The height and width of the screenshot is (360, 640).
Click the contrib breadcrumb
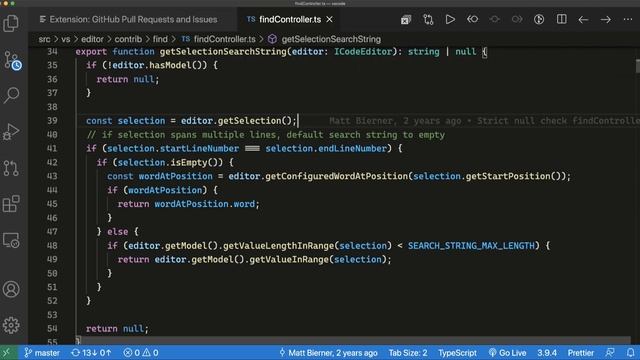128,39
